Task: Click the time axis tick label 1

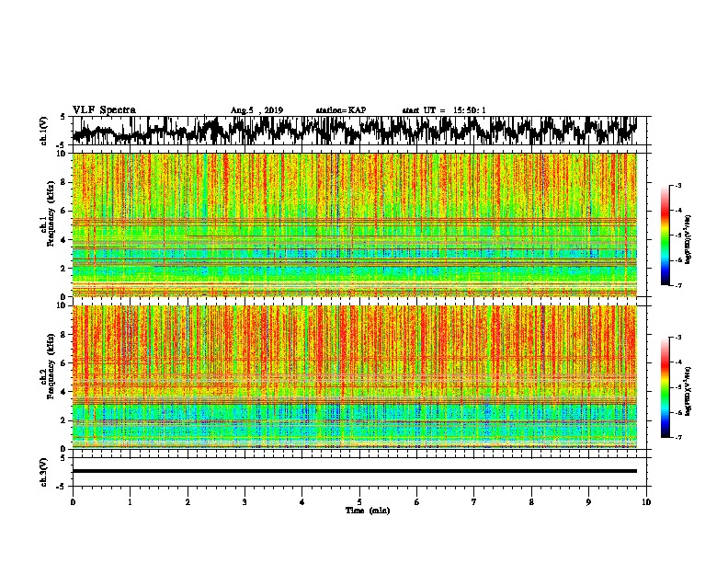Action: point(130,502)
